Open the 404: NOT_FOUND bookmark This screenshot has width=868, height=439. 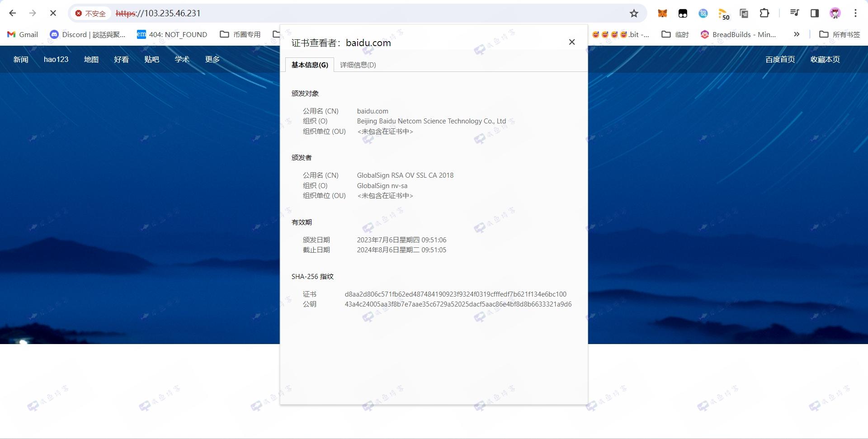click(172, 34)
